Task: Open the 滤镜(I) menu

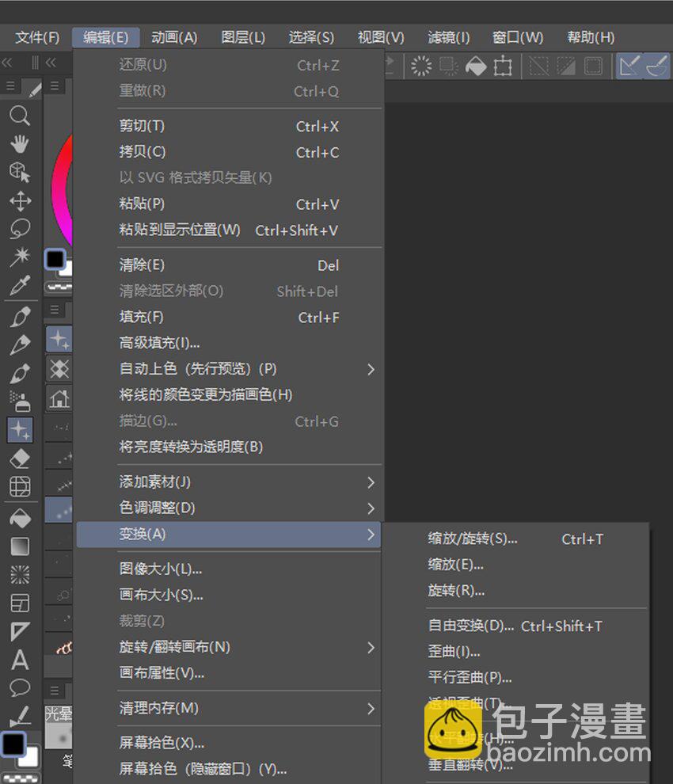Action: click(448, 37)
